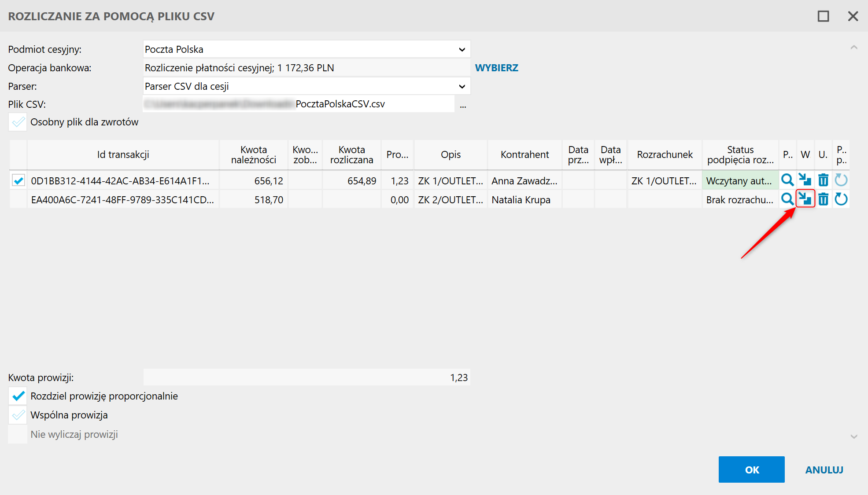The width and height of the screenshot is (868, 495).
Task: Click the WYBIERZ link for the bank operation
Action: pos(496,68)
